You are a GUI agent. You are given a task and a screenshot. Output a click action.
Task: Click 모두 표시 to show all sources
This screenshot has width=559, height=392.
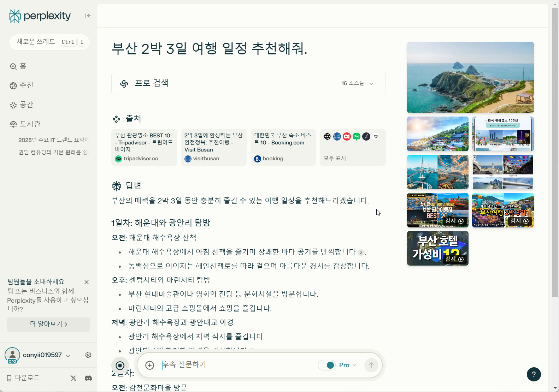pyautogui.click(x=335, y=158)
